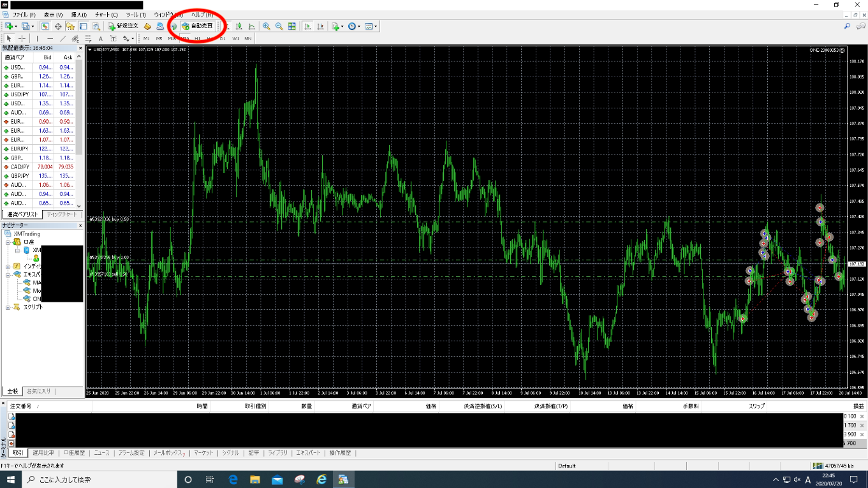Select the equidistant channel tool

coord(75,38)
